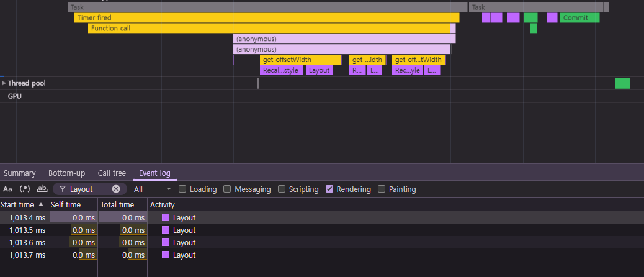The height and width of the screenshot is (277, 644).
Task: Toggle match whole word icon
Action: point(42,189)
